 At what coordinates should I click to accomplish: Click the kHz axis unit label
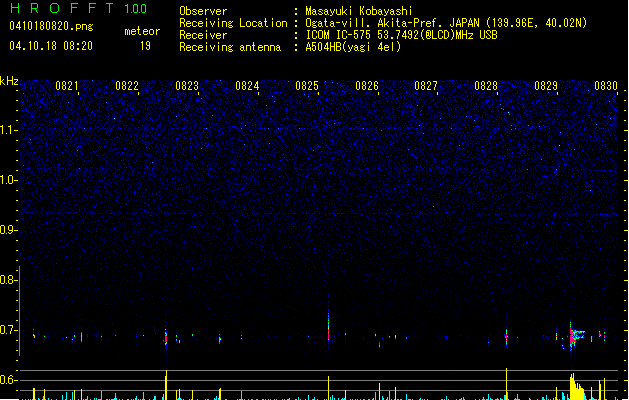tap(9, 81)
